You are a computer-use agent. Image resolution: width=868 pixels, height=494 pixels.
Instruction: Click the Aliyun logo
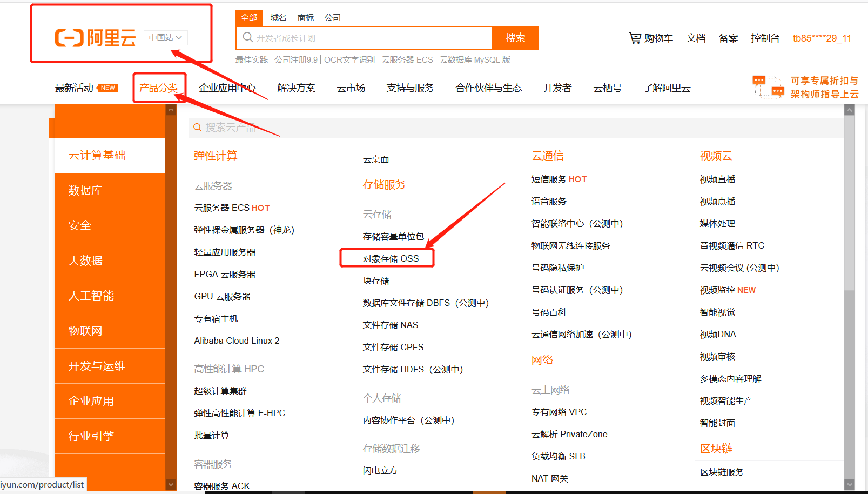(x=96, y=38)
